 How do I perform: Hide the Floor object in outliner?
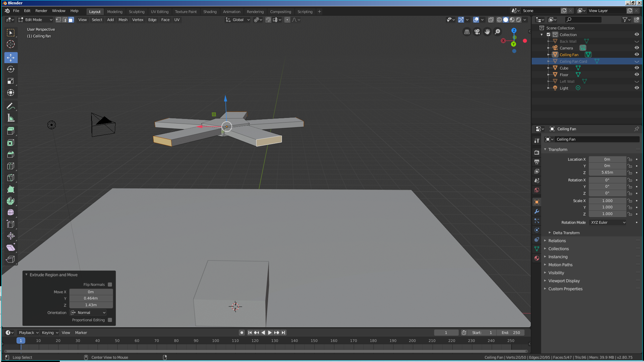(x=637, y=74)
